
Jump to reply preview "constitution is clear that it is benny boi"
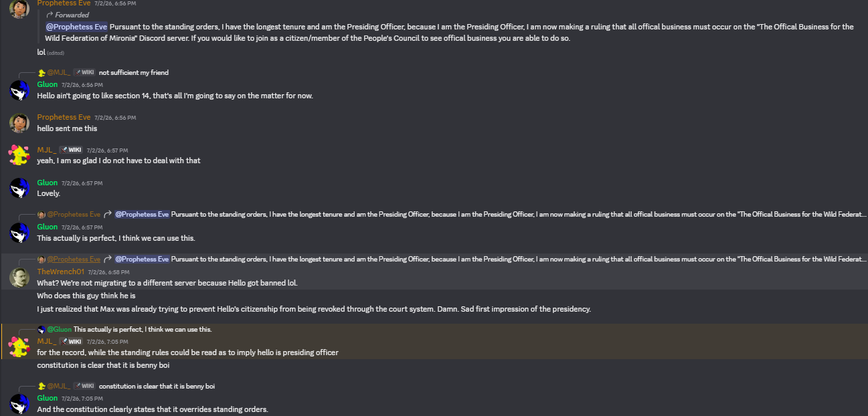[157, 386]
